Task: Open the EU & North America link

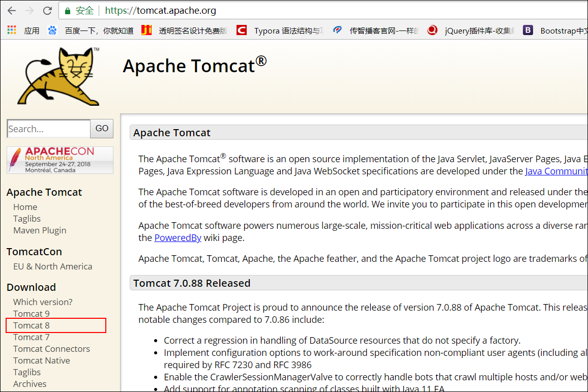Action: click(x=52, y=266)
